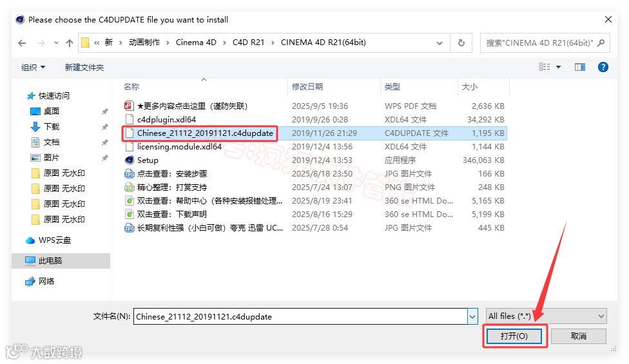Click the pin icon next to 桌面
The height and width of the screenshot is (364, 629).
click(104, 111)
